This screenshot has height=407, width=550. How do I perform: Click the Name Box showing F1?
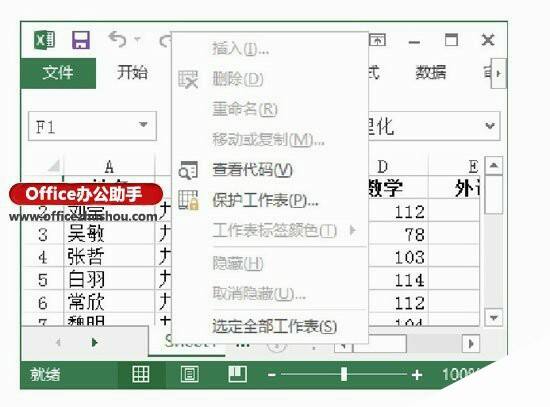92,126
